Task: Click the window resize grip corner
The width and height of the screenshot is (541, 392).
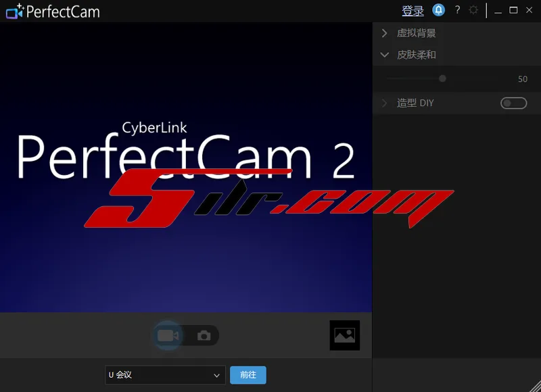Action: [x=535, y=386]
